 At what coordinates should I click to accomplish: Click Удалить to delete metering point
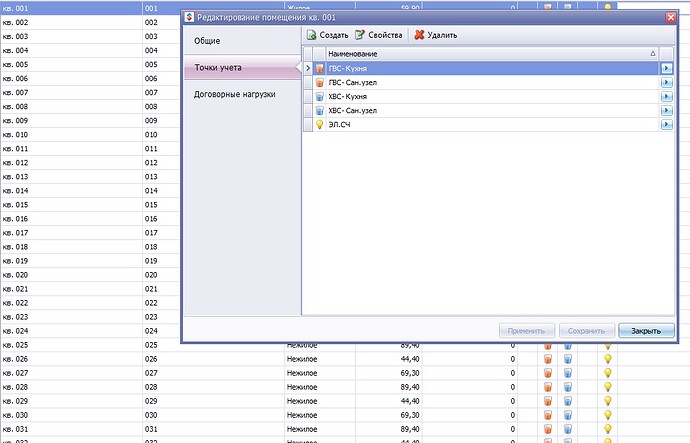tap(436, 35)
